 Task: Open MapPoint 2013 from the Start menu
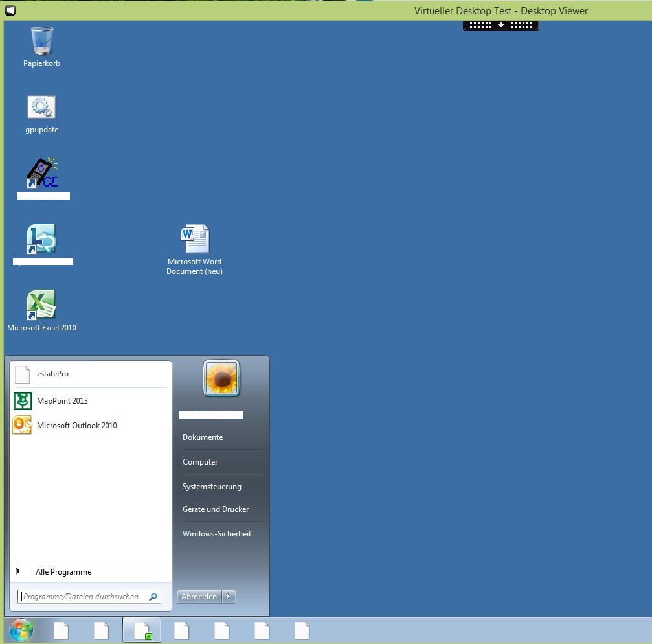click(90, 401)
